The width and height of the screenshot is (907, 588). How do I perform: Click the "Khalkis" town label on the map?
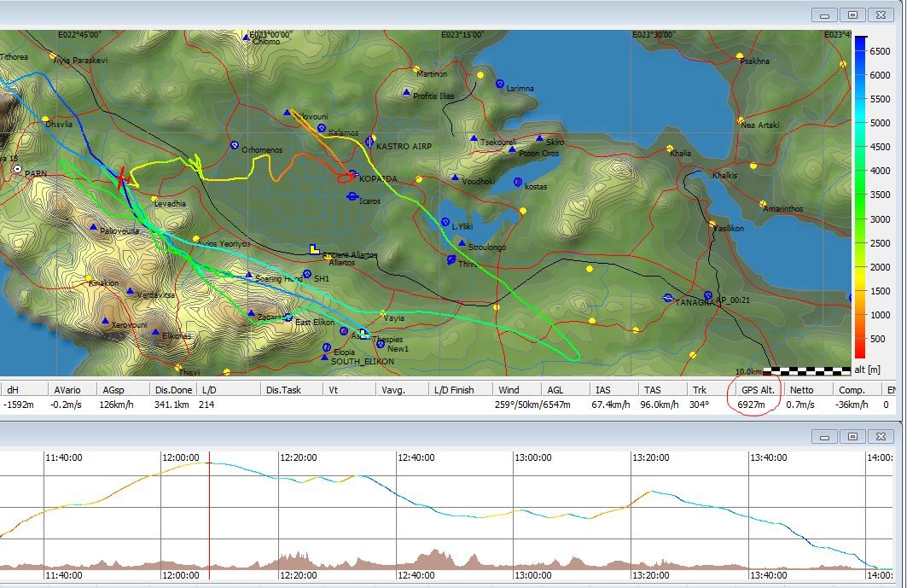point(724,175)
